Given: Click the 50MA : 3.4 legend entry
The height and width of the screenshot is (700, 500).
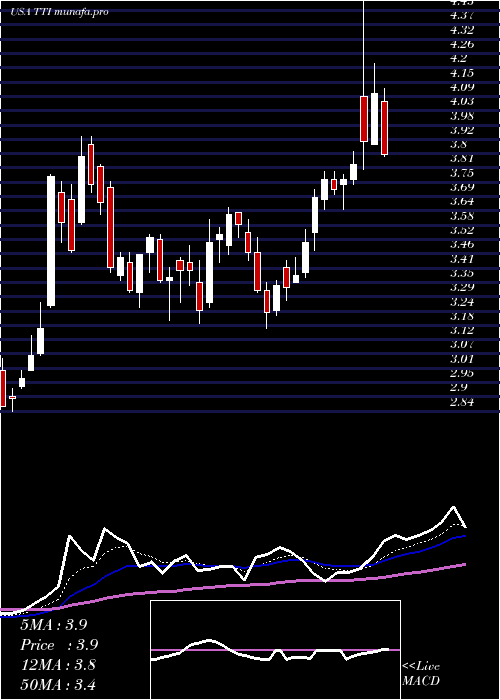Looking at the screenshot, I should tap(58, 684).
